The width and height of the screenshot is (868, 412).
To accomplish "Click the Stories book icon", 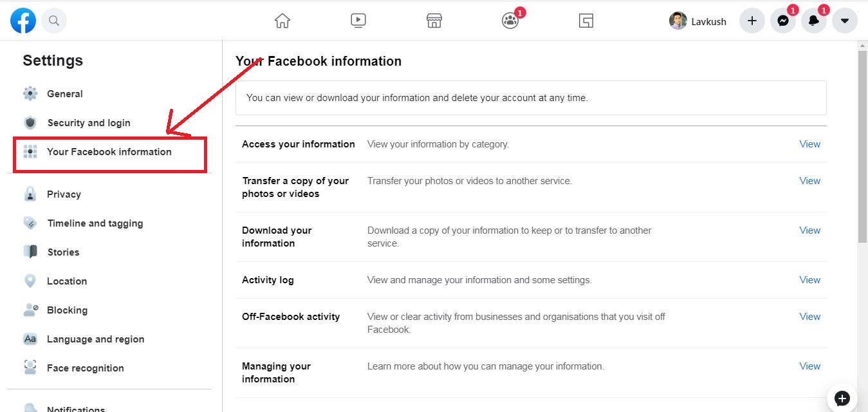I will [30, 252].
